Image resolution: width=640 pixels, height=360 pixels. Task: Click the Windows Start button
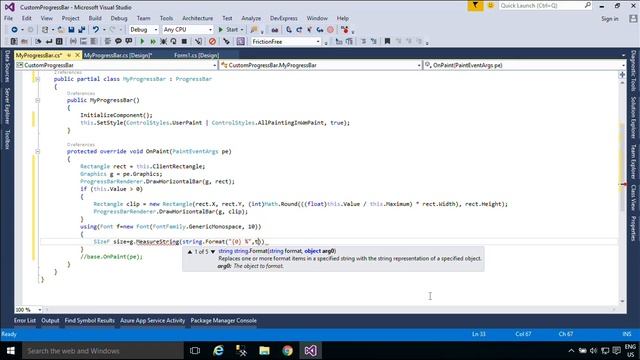pos(11,351)
